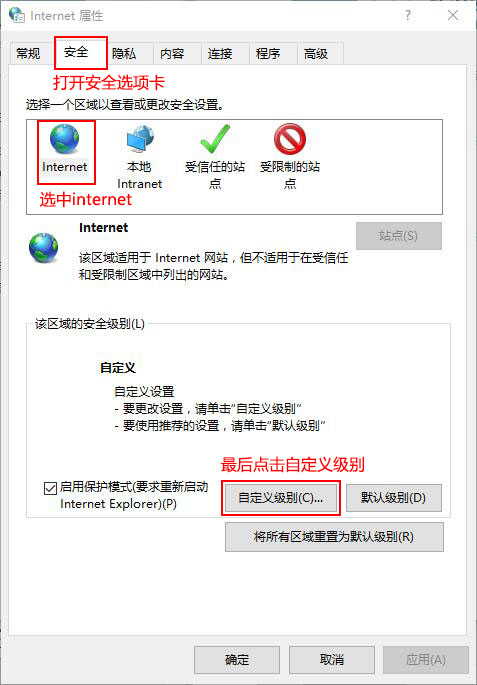Switch to the 常规 tab

coord(28,54)
